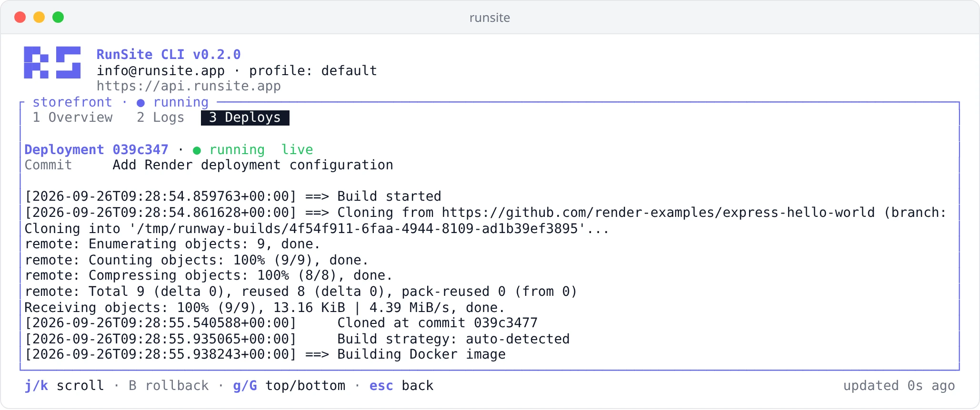Click the Cloning into /tmp/runway-builds log line
The height and width of the screenshot is (410, 980).
coord(317,228)
